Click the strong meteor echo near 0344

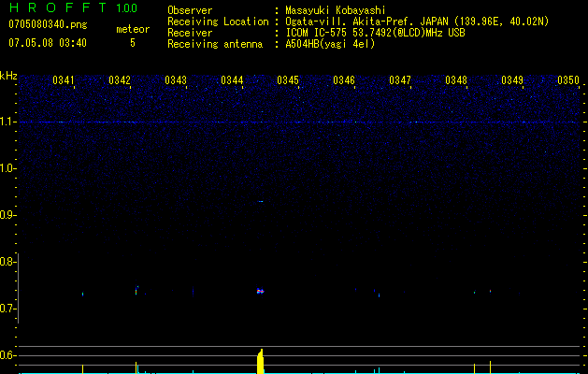[260, 291]
